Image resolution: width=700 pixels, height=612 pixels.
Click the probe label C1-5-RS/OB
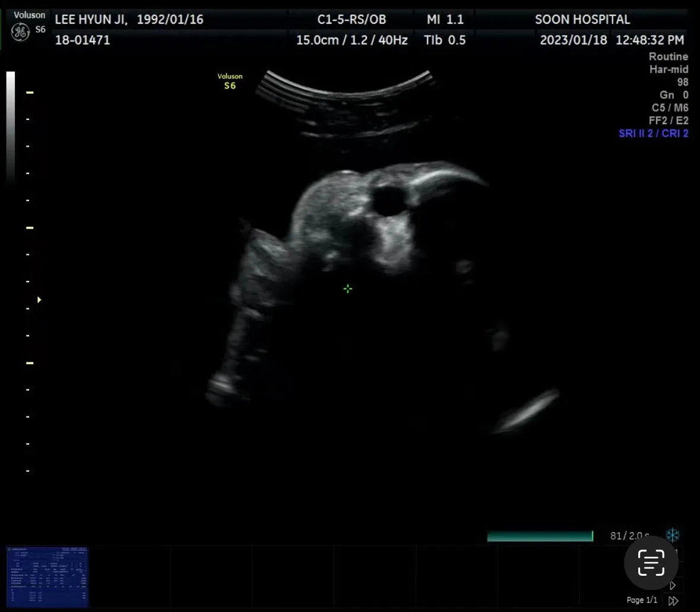(352, 20)
